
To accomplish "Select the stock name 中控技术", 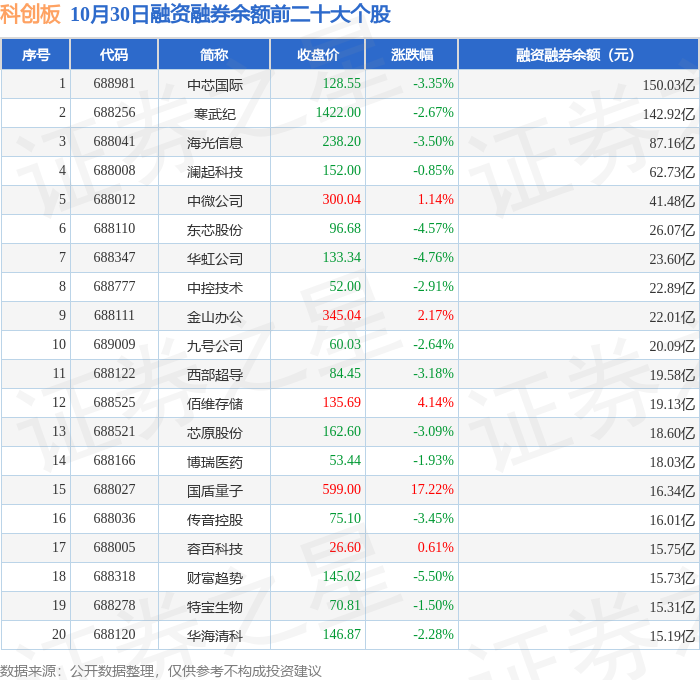I will pyautogui.click(x=215, y=288).
